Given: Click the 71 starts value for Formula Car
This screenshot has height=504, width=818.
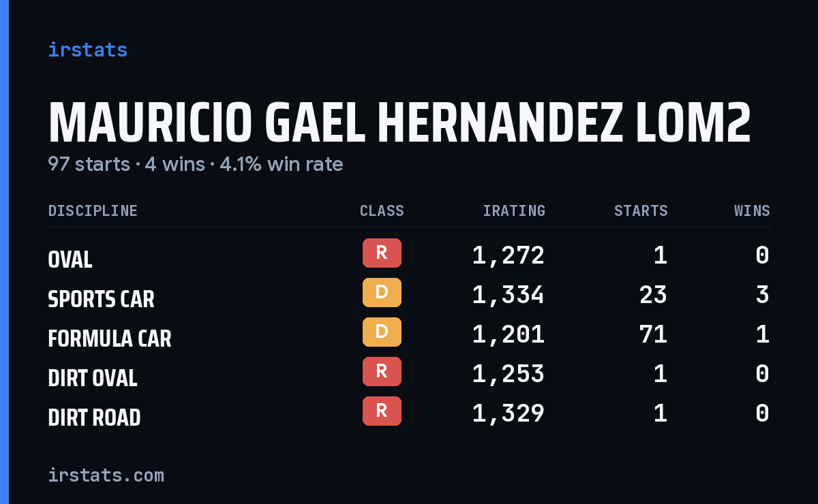Looking at the screenshot, I should pos(653,334).
